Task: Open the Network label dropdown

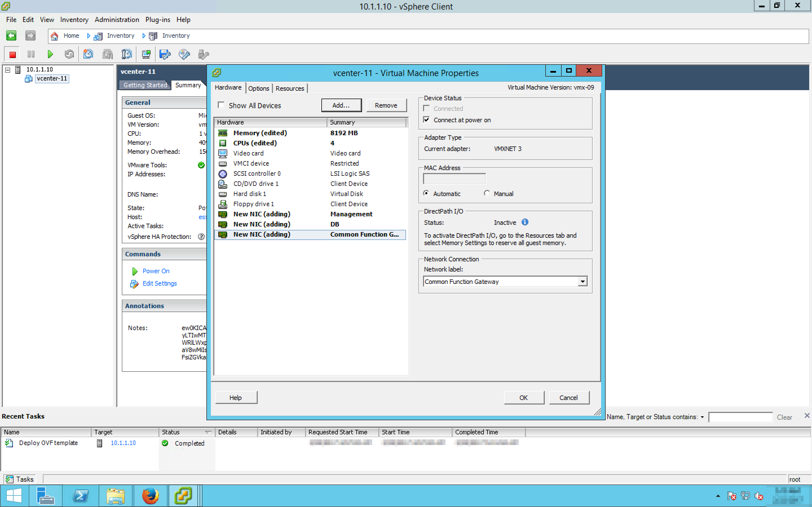Action: (582, 282)
